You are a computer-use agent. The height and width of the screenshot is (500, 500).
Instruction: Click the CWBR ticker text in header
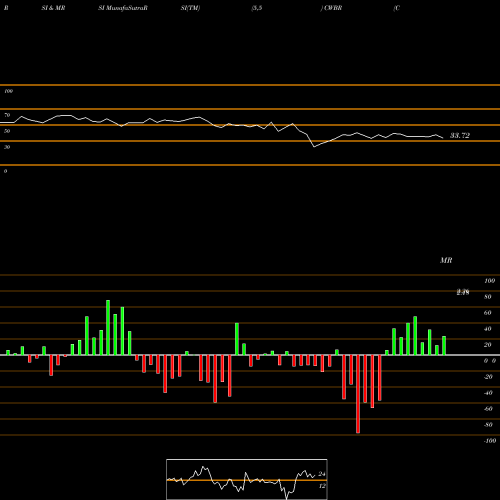tap(333, 8)
